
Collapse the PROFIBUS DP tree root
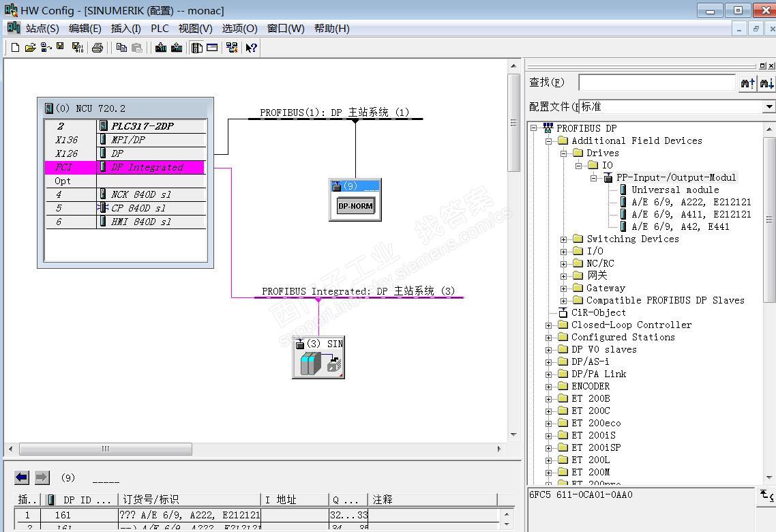coord(533,128)
